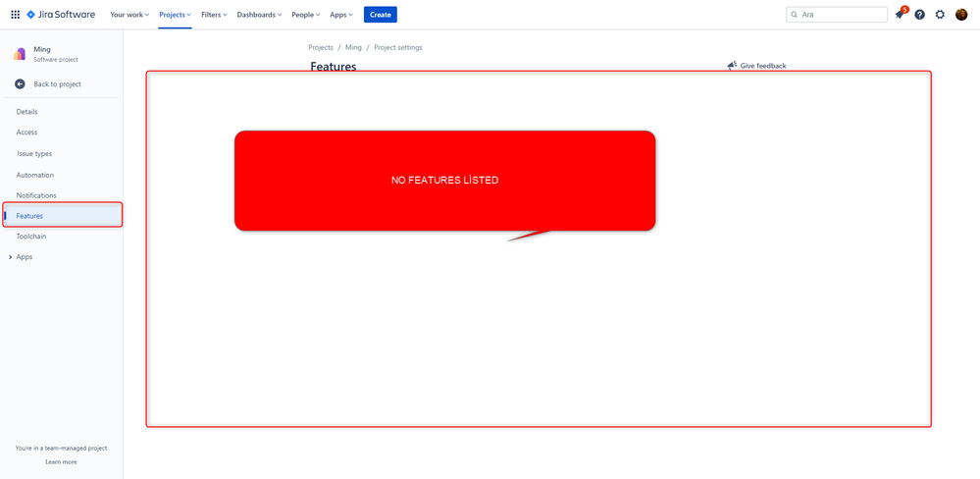Open the app switcher grid icon
980x479 pixels.
click(x=15, y=15)
